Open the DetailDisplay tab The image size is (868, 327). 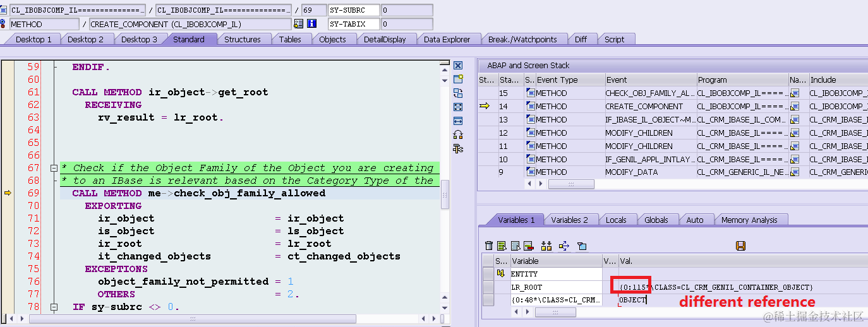(385, 39)
